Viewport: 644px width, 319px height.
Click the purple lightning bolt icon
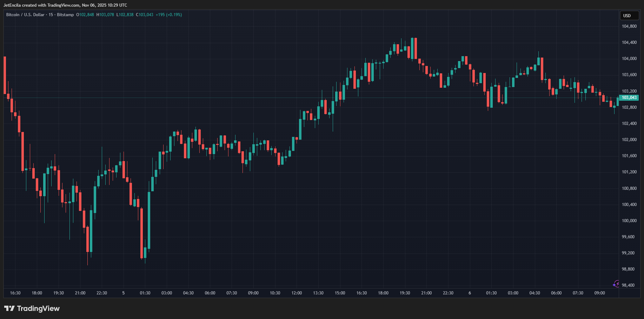616,284
